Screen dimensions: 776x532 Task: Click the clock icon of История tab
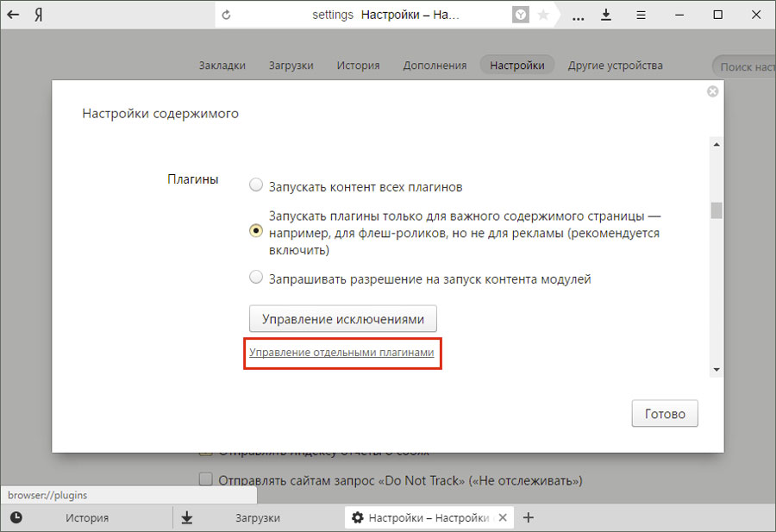[x=16, y=517]
